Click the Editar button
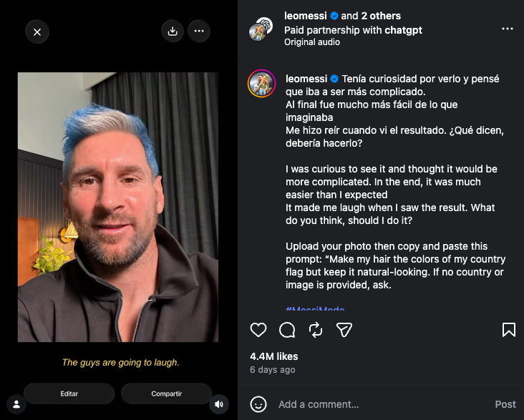 point(69,394)
